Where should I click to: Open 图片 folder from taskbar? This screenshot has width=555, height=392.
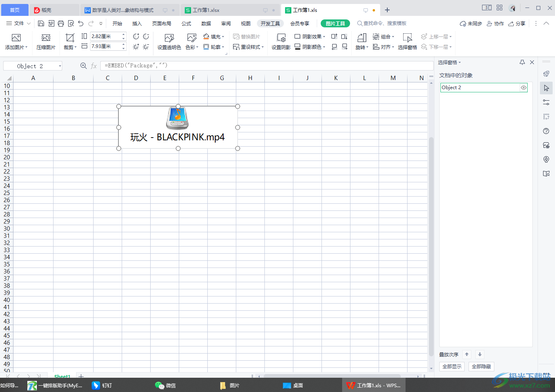click(x=230, y=385)
